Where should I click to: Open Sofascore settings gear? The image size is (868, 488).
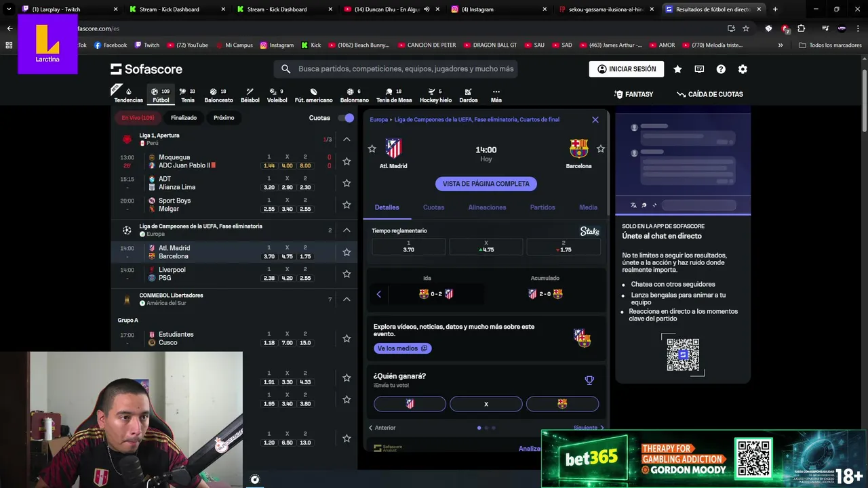pos(743,69)
